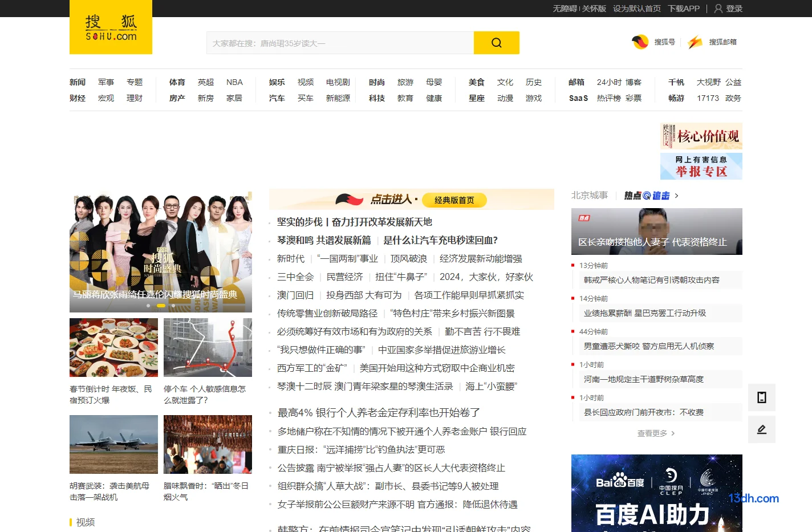Expand 查看更多 in the hot news list
812x532 pixels.
pyautogui.click(x=656, y=433)
